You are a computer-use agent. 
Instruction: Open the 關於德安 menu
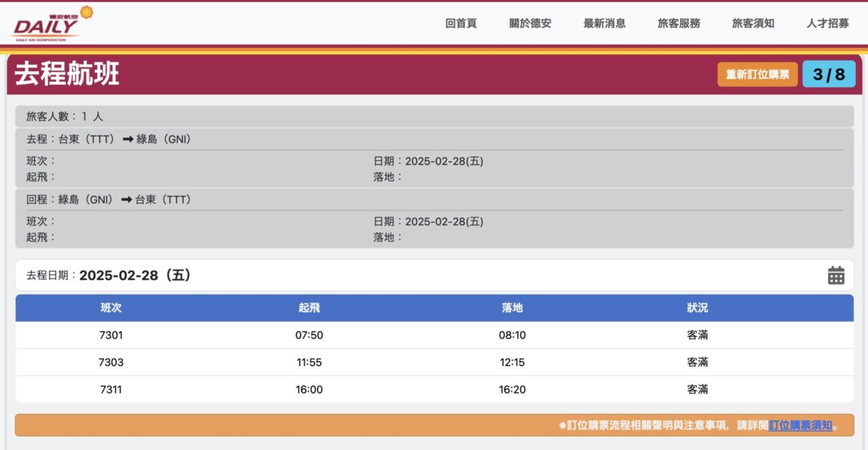click(530, 23)
